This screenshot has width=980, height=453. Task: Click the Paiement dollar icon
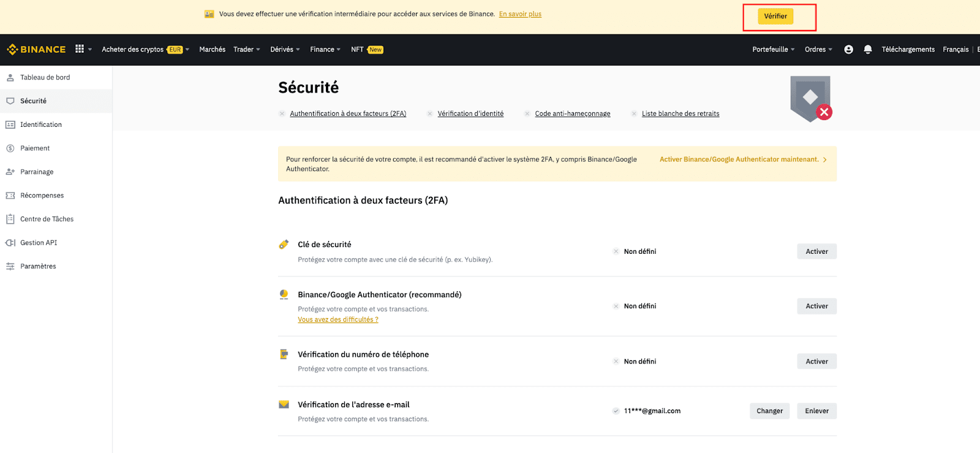[x=10, y=148]
